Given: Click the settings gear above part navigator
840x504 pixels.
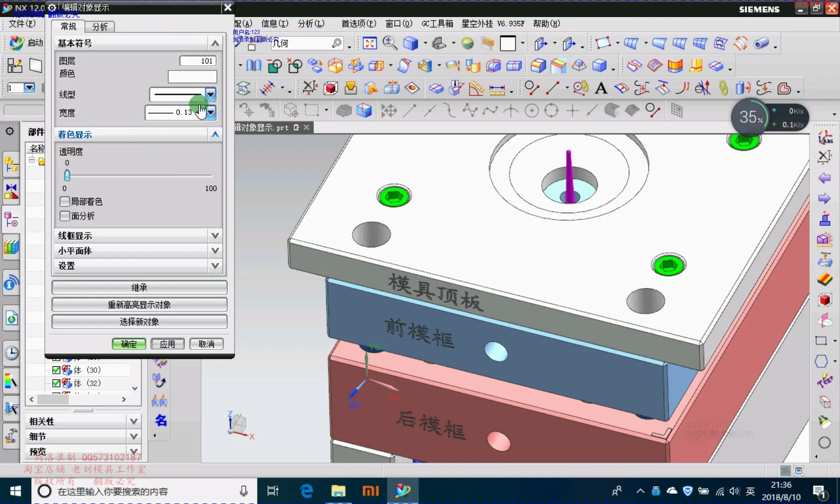Looking at the screenshot, I should pyautogui.click(x=10, y=132).
